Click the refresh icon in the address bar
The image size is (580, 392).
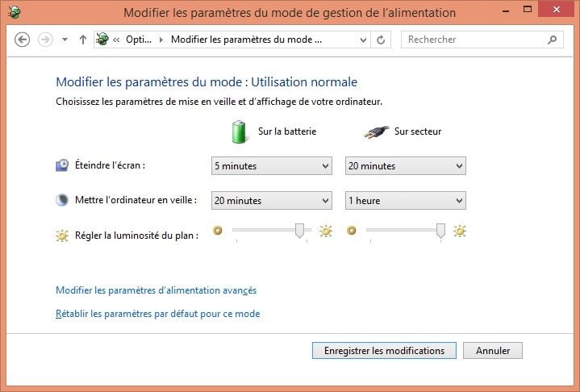point(381,40)
